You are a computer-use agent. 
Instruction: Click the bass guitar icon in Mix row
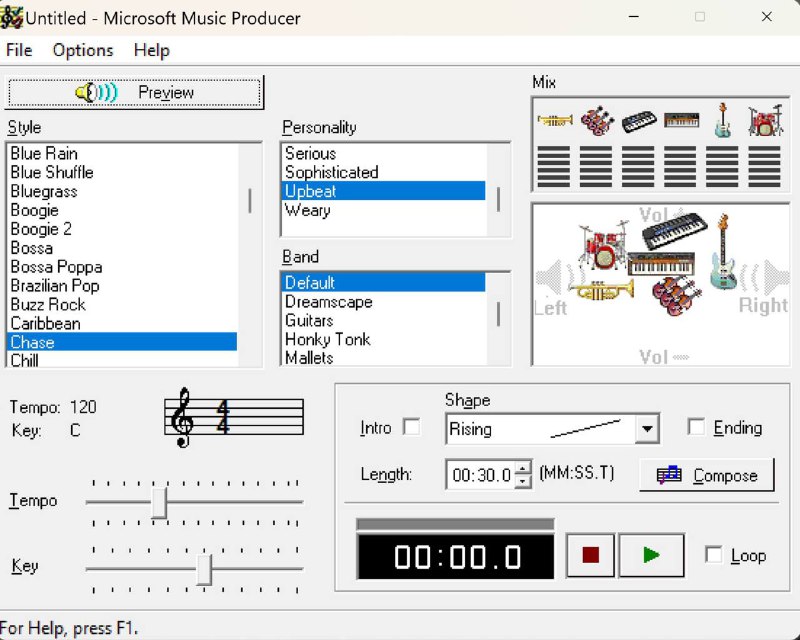click(722, 120)
